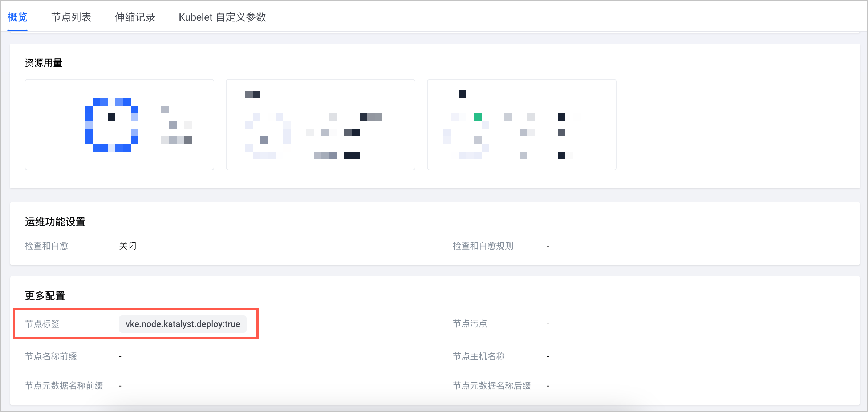The image size is (868, 412).
Task: Click the middle resource usage card
Action: click(x=321, y=125)
